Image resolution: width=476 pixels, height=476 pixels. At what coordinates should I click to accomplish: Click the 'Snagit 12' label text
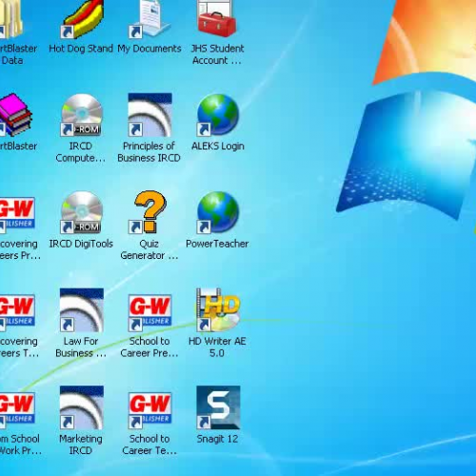[x=217, y=439]
